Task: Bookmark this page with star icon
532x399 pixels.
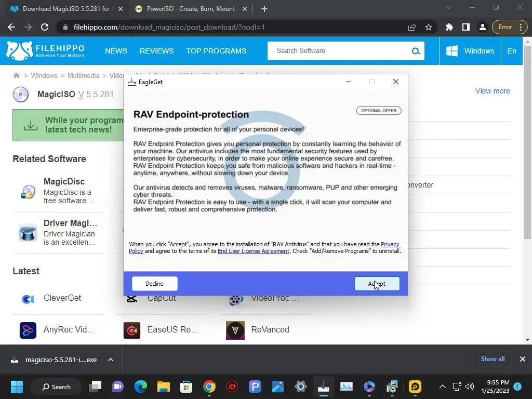Action: [429, 27]
